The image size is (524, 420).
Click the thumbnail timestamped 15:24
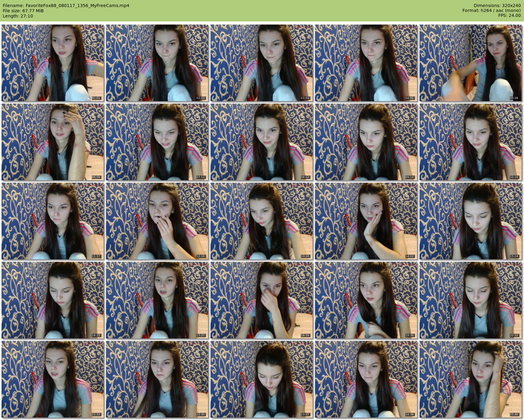(x=470, y=221)
